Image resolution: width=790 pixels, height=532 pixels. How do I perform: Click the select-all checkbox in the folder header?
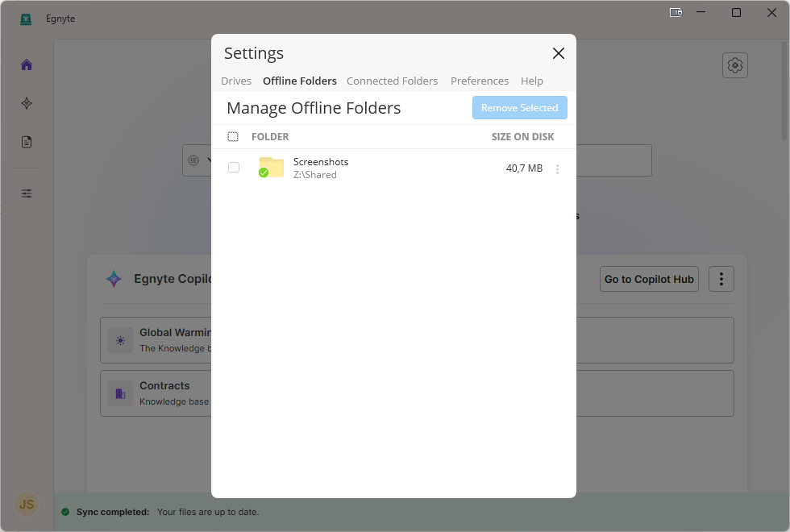point(233,136)
